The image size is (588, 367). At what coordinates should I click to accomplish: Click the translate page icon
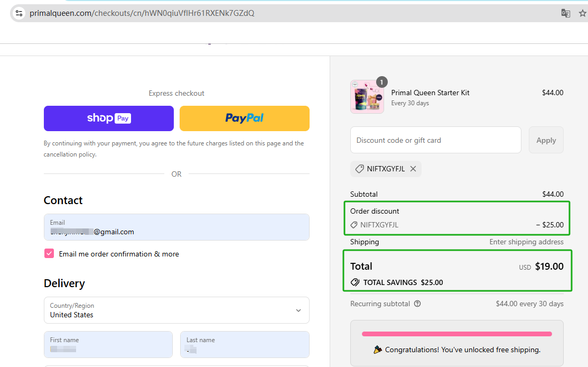point(565,14)
